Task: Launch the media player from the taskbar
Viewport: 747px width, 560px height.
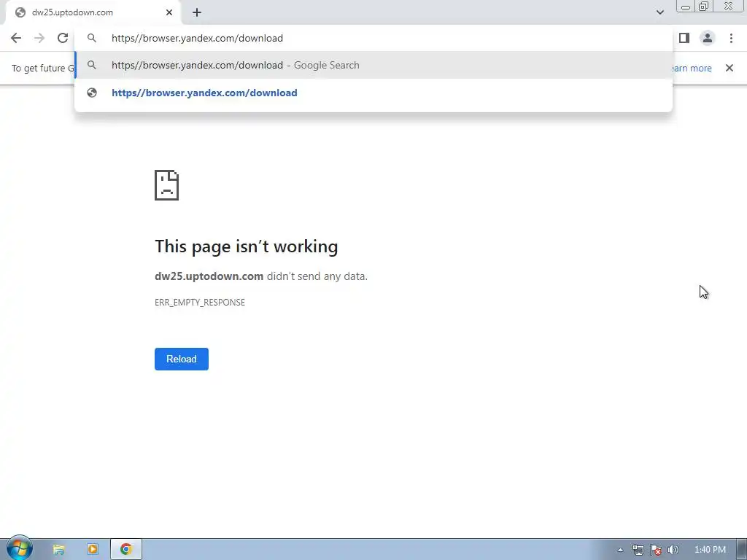Action: [93, 550]
